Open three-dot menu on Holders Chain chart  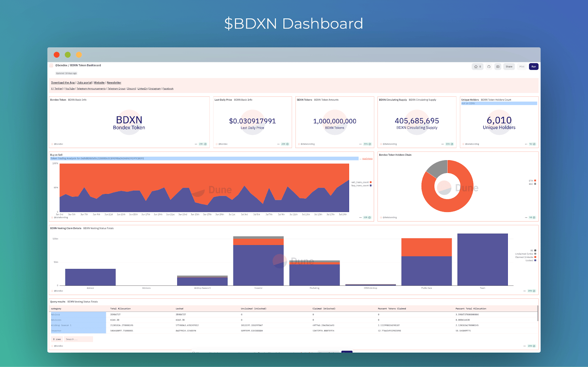coord(526,217)
